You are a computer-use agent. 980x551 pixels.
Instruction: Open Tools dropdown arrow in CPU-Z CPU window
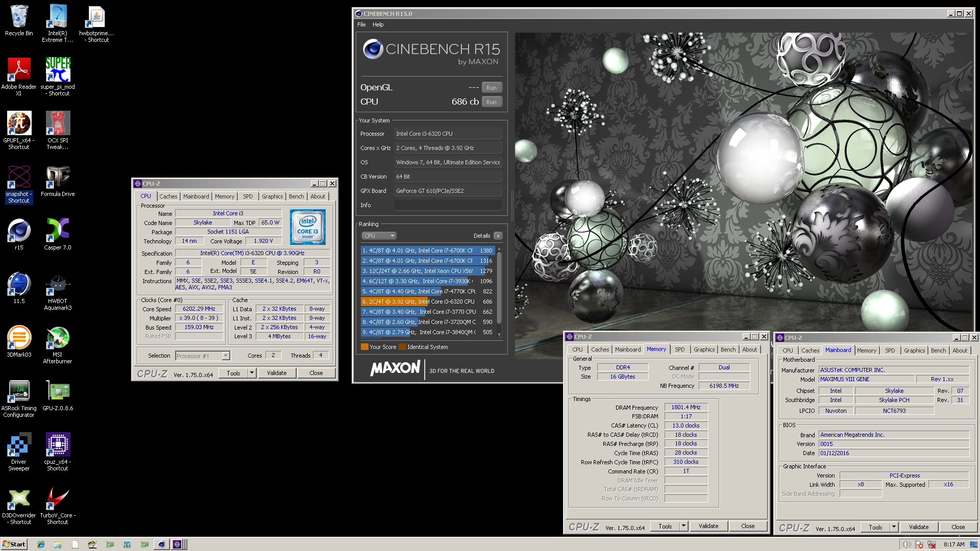pyautogui.click(x=252, y=373)
